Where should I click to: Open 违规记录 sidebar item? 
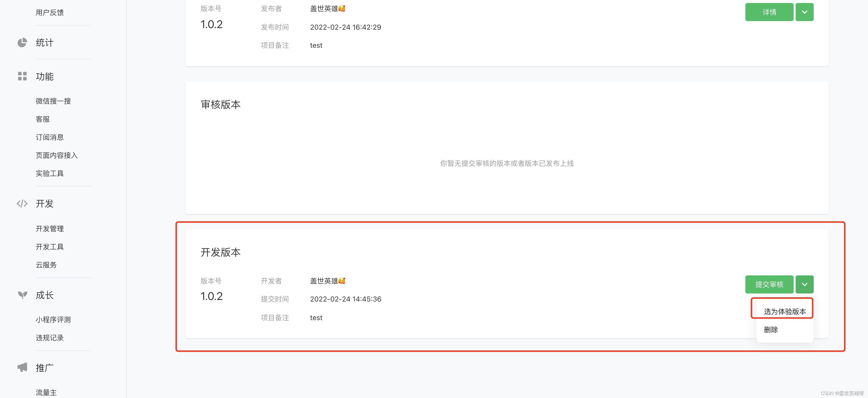(x=50, y=338)
